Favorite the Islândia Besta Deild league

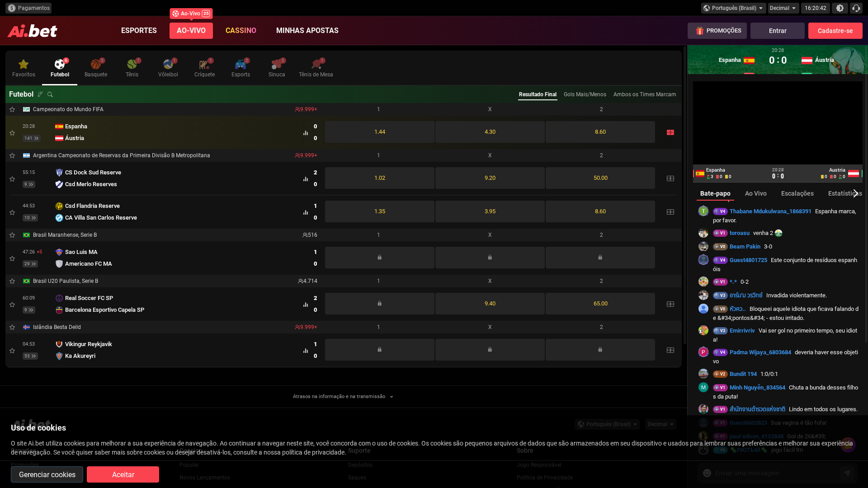pyautogui.click(x=12, y=327)
